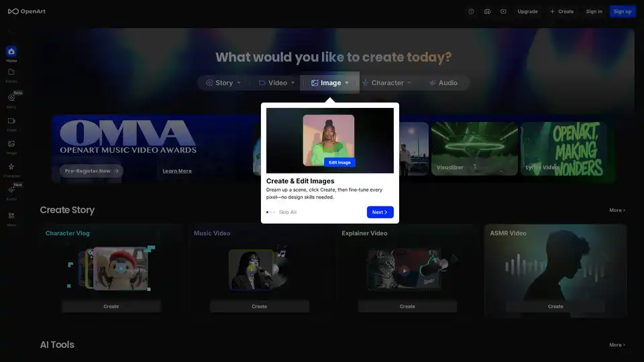Open the sidebar Image section icon
This screenshot has width=644, height=362.
click(x=11, y=144)
